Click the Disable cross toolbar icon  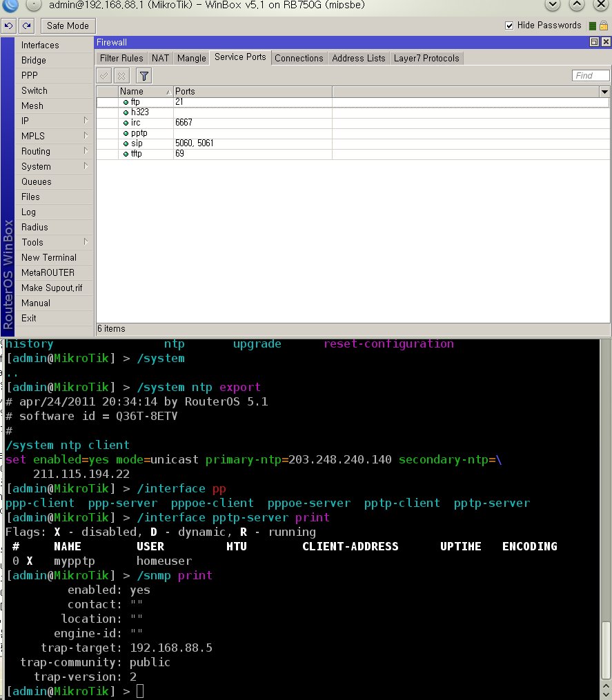(121, 76)
